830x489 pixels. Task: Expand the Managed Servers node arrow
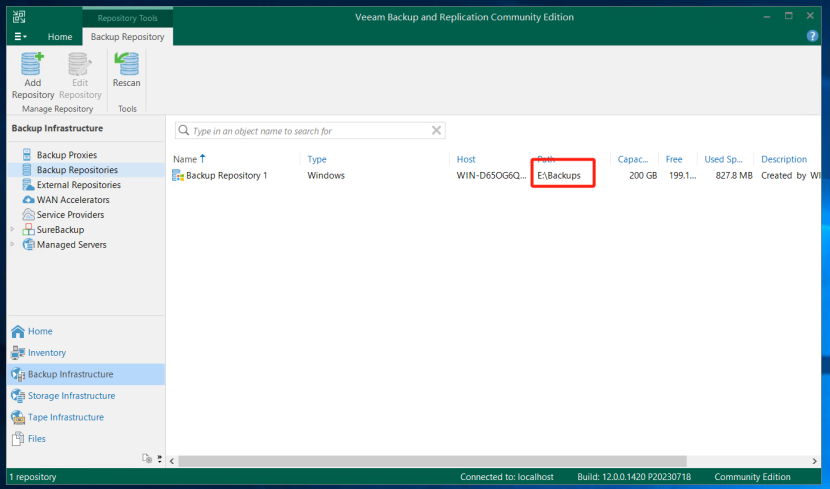tap(13, 244)
